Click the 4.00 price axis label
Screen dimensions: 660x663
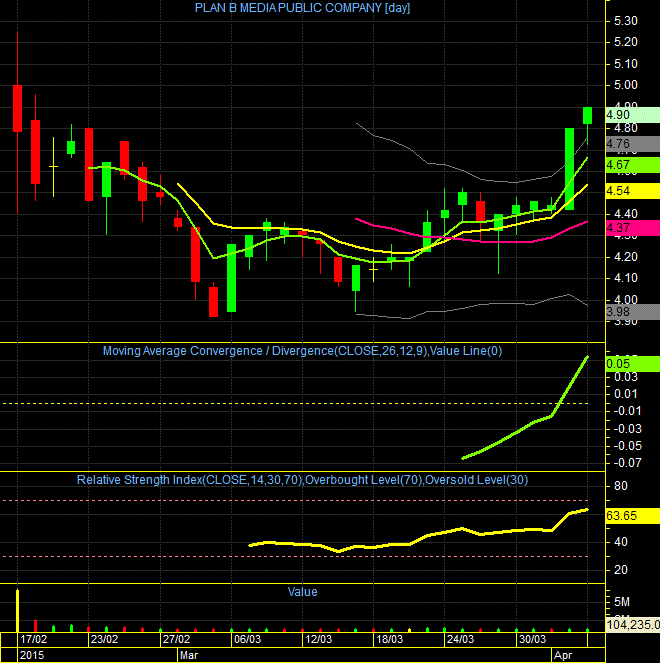tap(626, 300)
